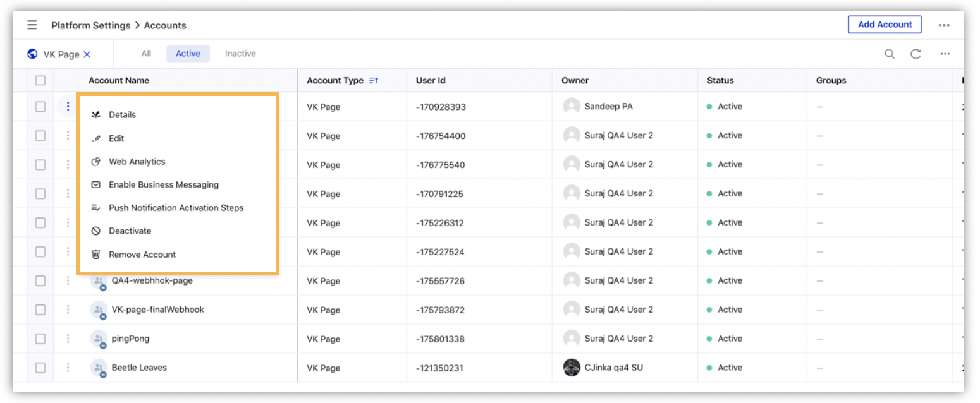Open Push Notification Activation Steps
980x403 pixels.
coord(177,208)
